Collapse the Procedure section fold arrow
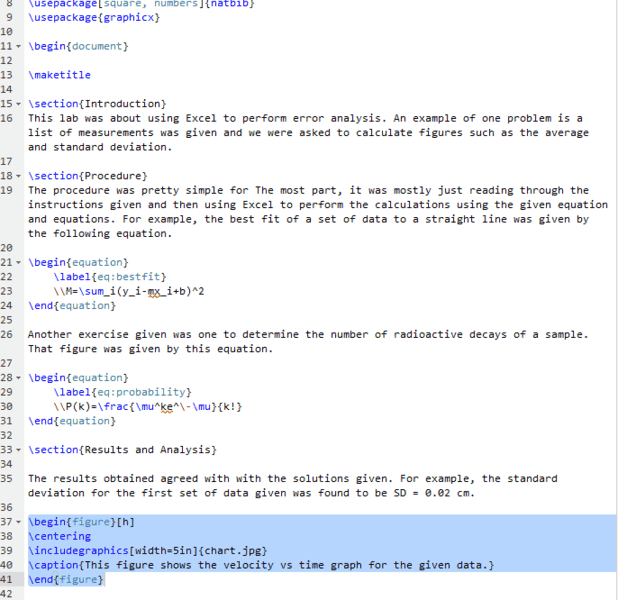 pyautogui.click(x=18, y=176)
